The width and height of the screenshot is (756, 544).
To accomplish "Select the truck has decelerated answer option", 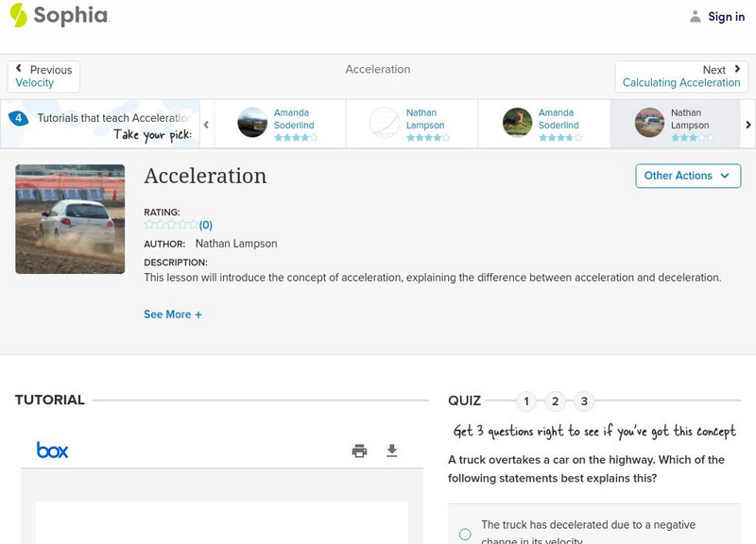I will point(465,534).
